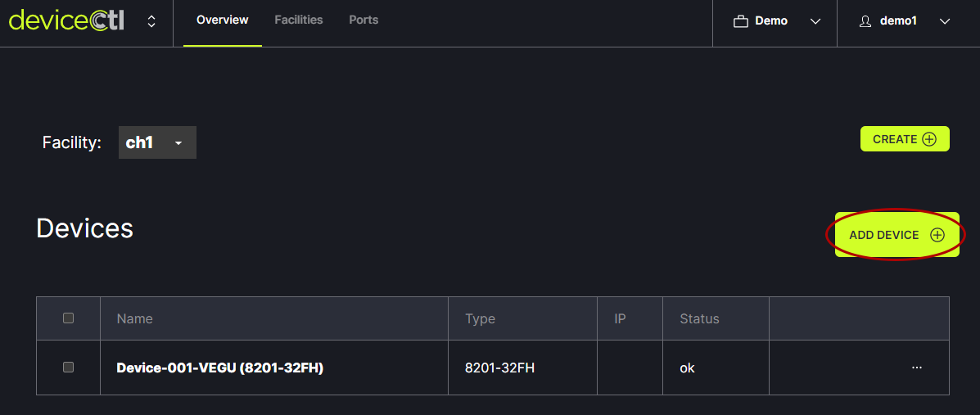Select the Device-001-VEGU row checkbox
980x415 pixels.
(x=69, y=368)
